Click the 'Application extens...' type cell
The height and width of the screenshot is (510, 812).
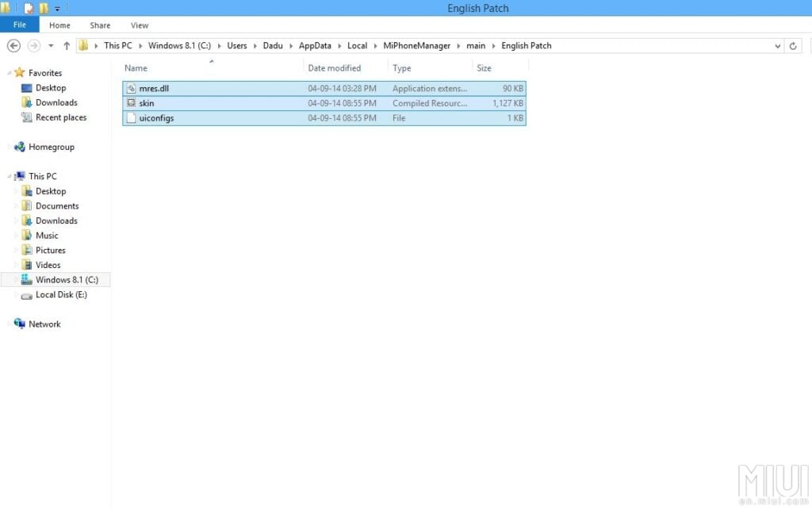pos(430,89)
